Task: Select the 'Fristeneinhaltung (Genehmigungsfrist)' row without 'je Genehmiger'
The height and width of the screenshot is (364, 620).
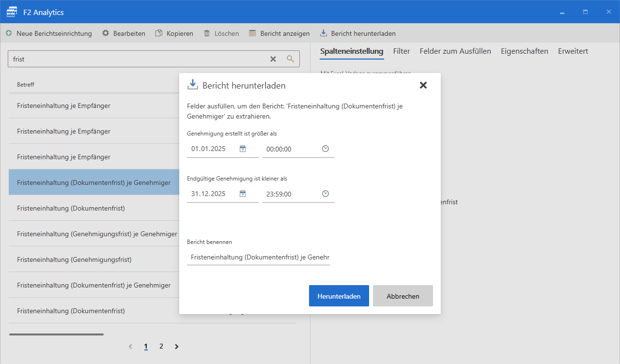Action: 94,259
